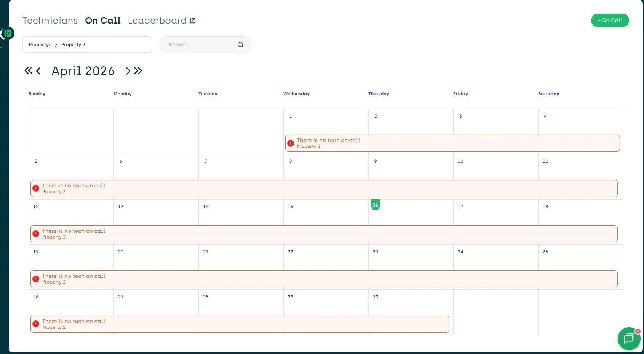This screenshot has height=354, width=644.
Task: Jump back a year with the double-left arrow
Action: tap(29, 70)
